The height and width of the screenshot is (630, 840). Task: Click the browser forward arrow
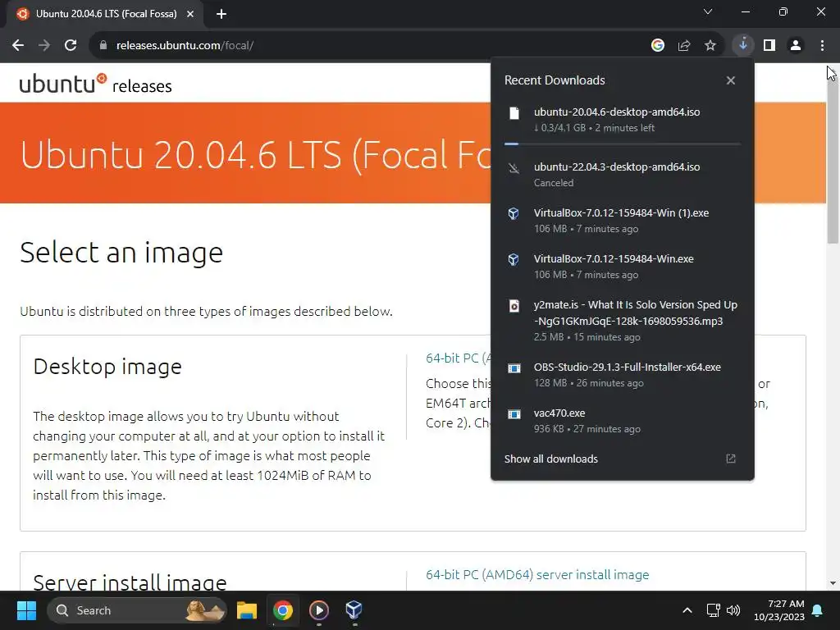pos(44,46)
